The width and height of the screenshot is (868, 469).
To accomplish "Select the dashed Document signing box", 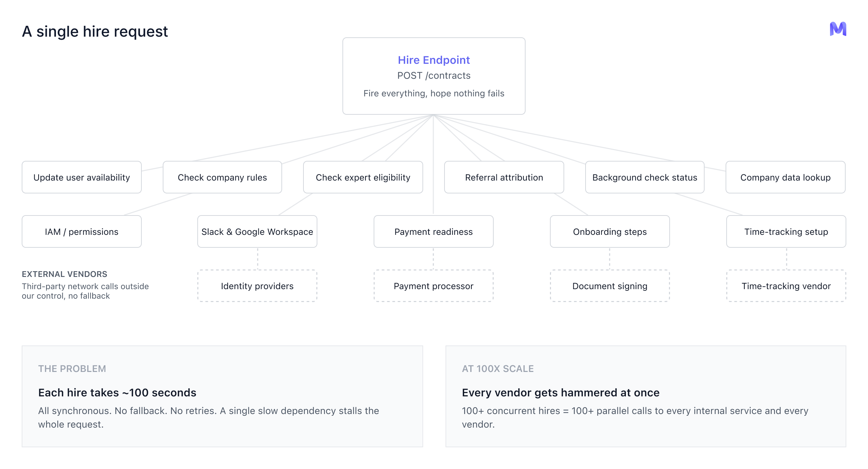I will coord(610,286).
